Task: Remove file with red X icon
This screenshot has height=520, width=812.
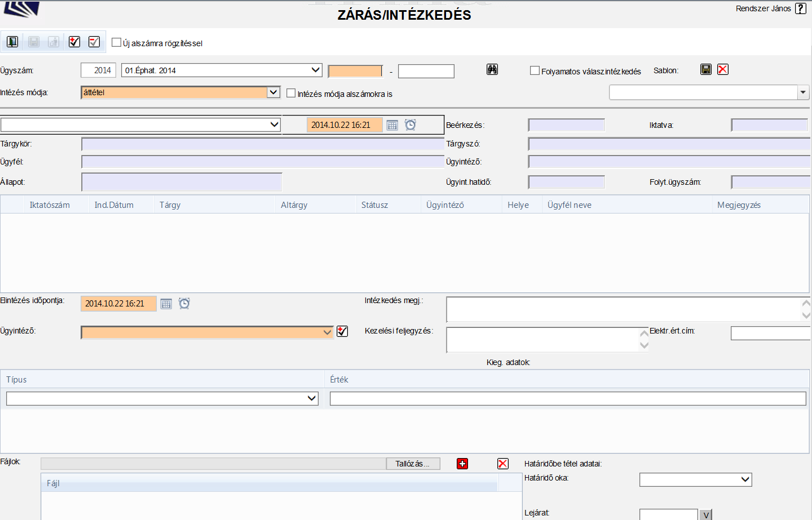Action: point(503,464)
